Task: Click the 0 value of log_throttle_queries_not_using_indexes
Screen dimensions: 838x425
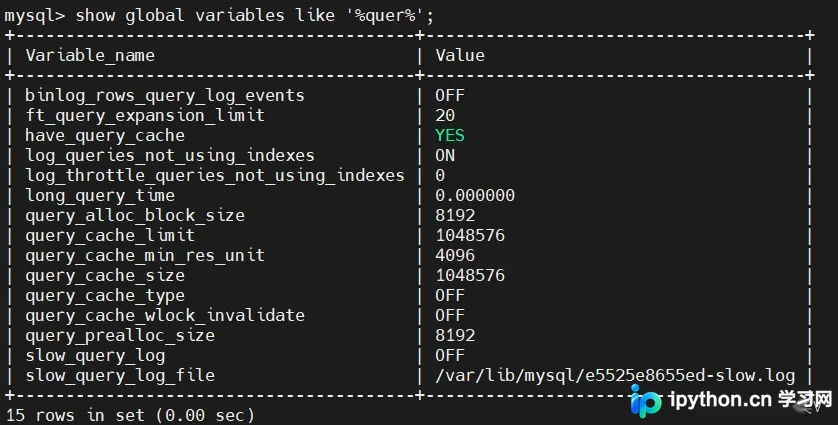Action: pyautogui.click(x=440, y=175)
